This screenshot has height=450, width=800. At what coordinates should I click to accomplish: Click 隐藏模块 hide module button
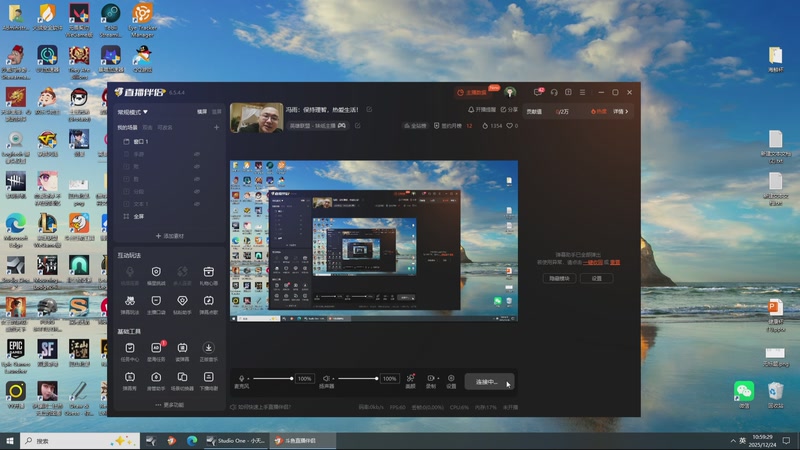tap(559, 278)
